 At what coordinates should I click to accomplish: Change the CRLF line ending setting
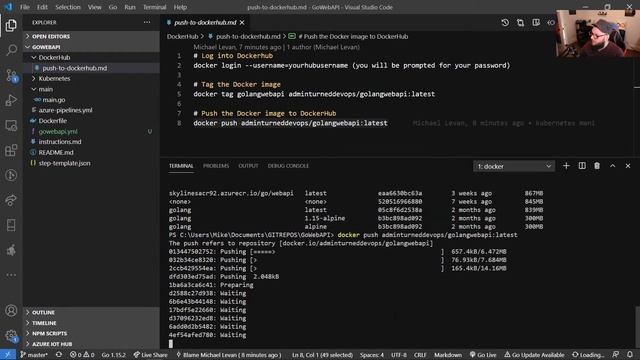pos(420,355)
